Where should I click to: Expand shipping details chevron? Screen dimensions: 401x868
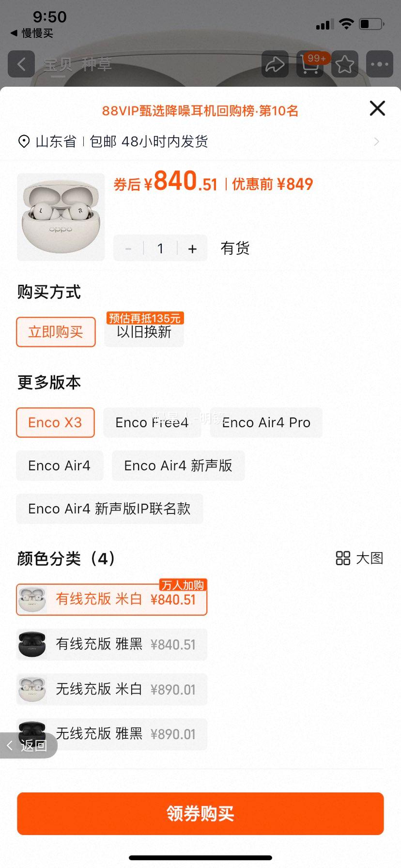coord(376,141)
